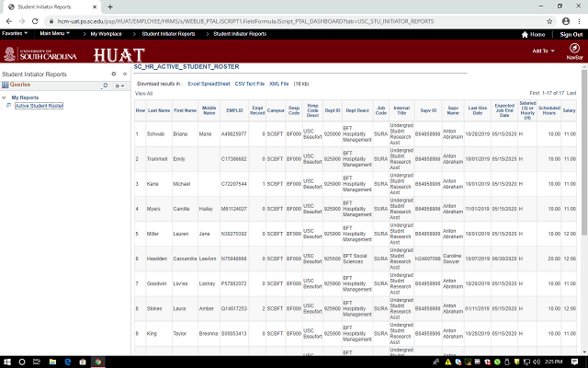Click hire date 01/11/2019 cell

click(x=477, y=309)
